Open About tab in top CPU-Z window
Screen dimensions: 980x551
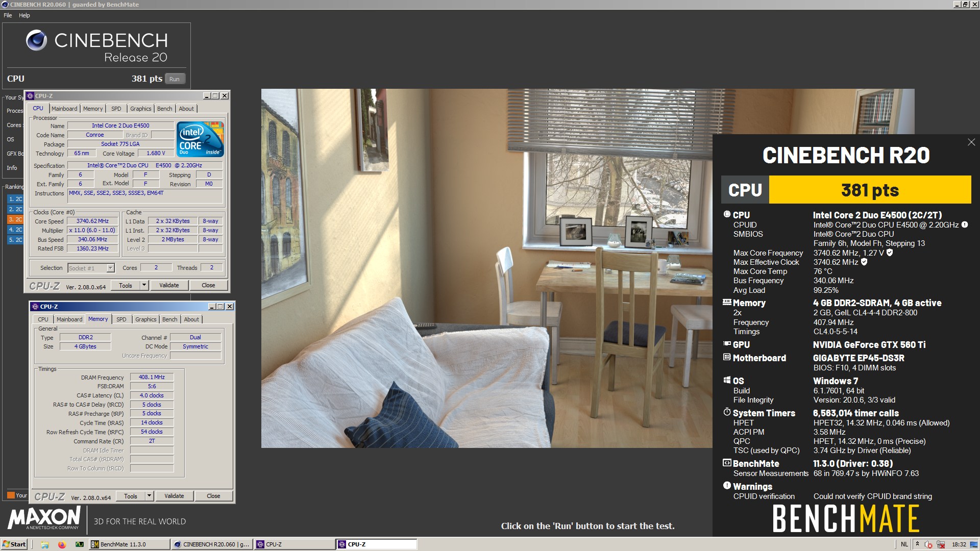click(x=186, y=109)
